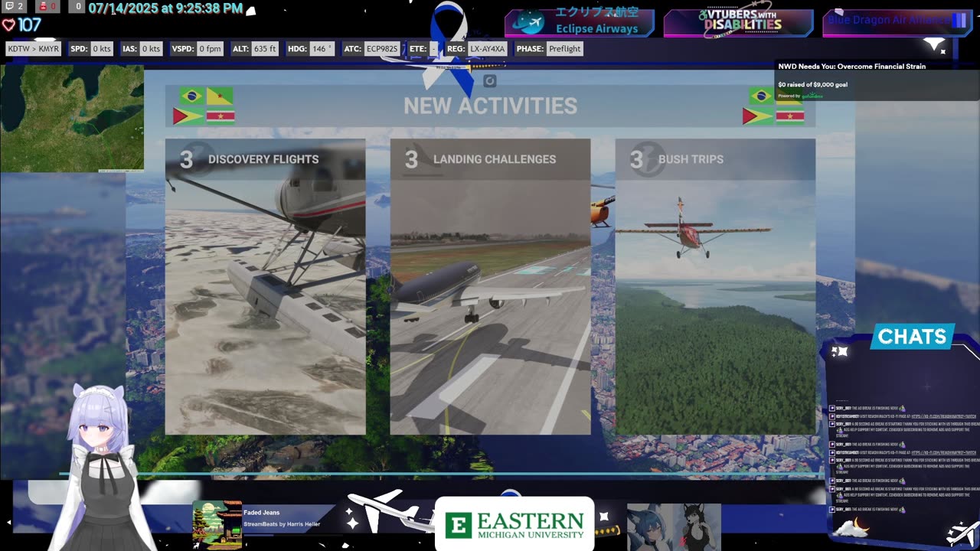Click the airplane icon at chat panel corner
The image size is (980, 551).
pos(962,533)
